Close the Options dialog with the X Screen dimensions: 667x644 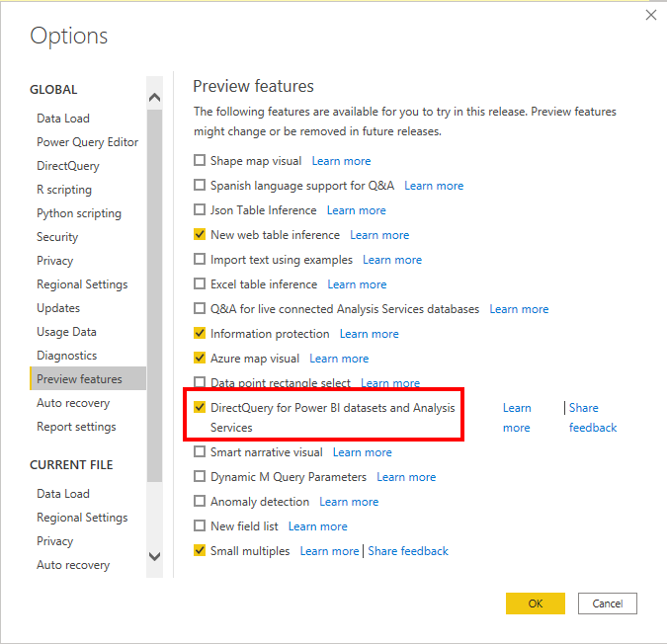[651, 15]
